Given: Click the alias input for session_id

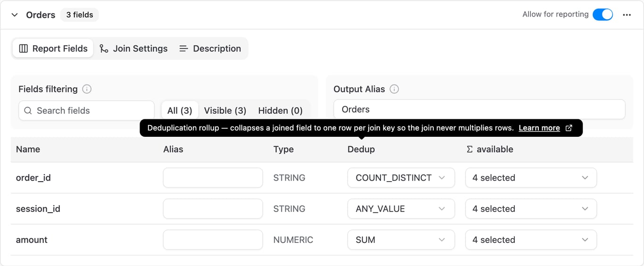Looking at the screenshot, I should tap(213, 209).
